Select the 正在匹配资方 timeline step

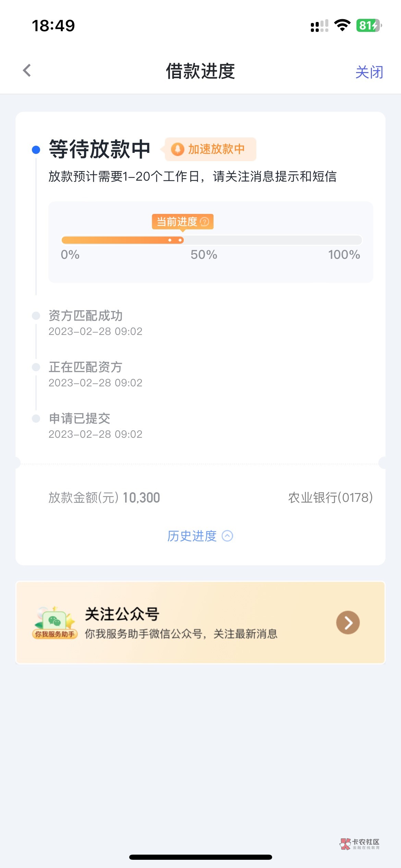click(x=86, y=367)
